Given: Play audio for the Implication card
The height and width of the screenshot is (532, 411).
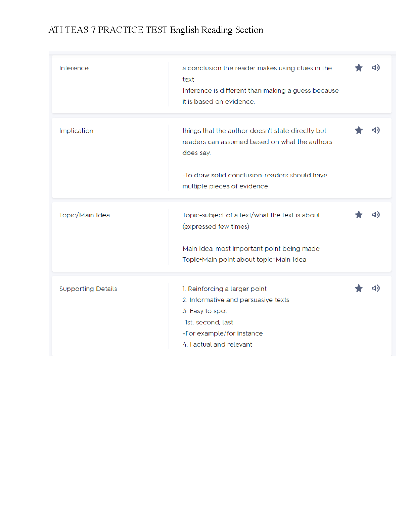Looking at the screenshot, I should (376, 130).
